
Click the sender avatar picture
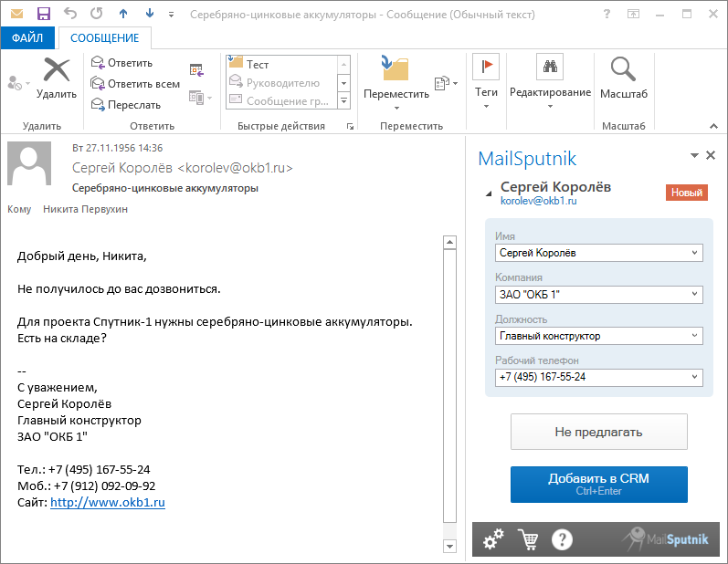click(29, 163)
